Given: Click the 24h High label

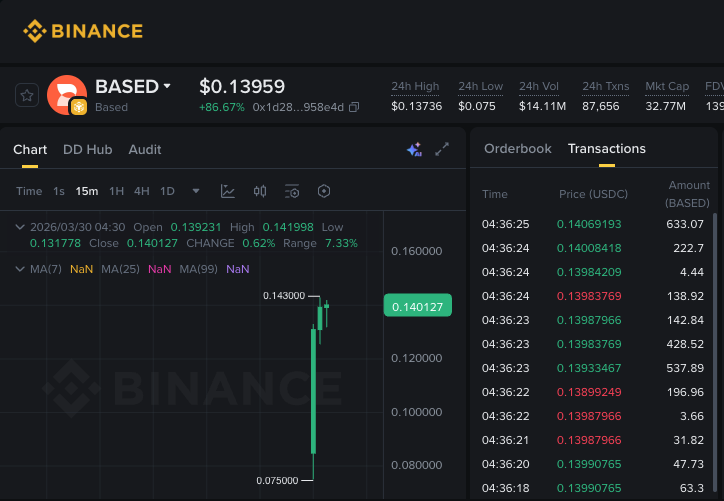Looking at the screenshot, I should click(x=415, y=86).
